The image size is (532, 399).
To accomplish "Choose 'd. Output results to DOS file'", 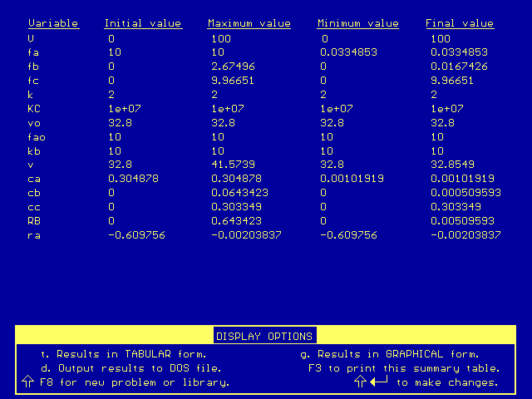I will point(131,367).
